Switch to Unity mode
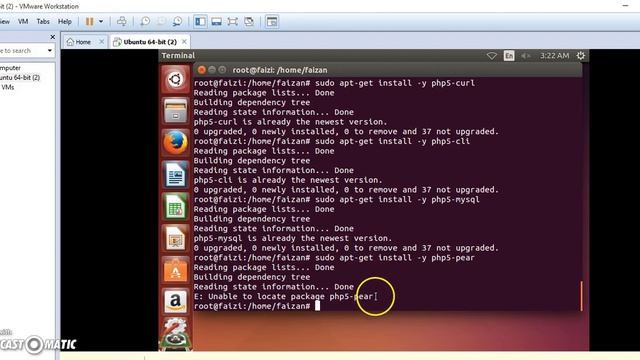This screenshot has height=360, width=640. coord(249,22)
